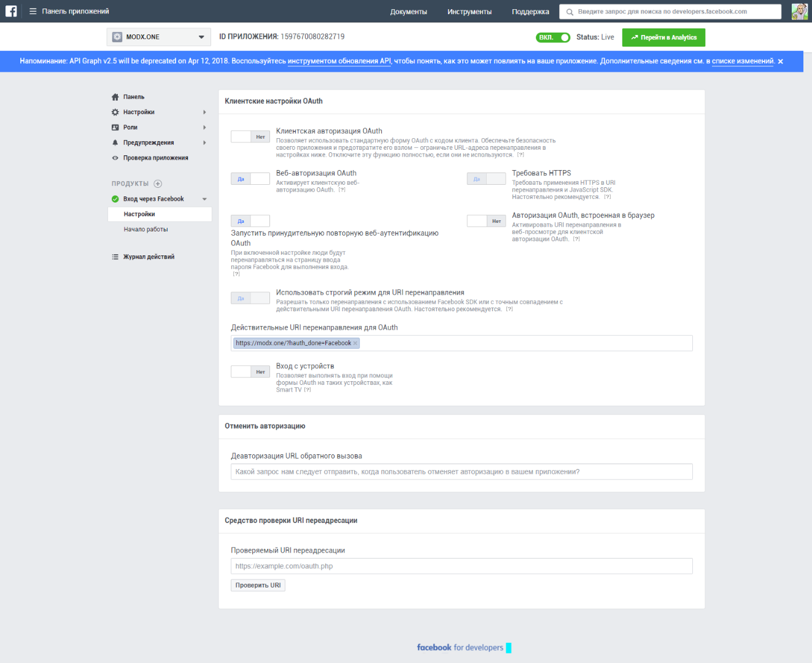Click the Проверить URI button

coord(258,585)
